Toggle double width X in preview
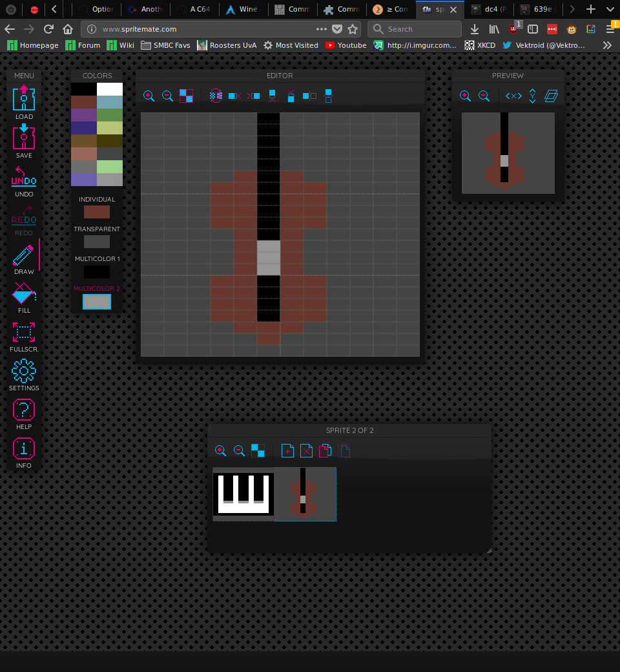Viewport: 620px width, 672px height. (513, 96)
